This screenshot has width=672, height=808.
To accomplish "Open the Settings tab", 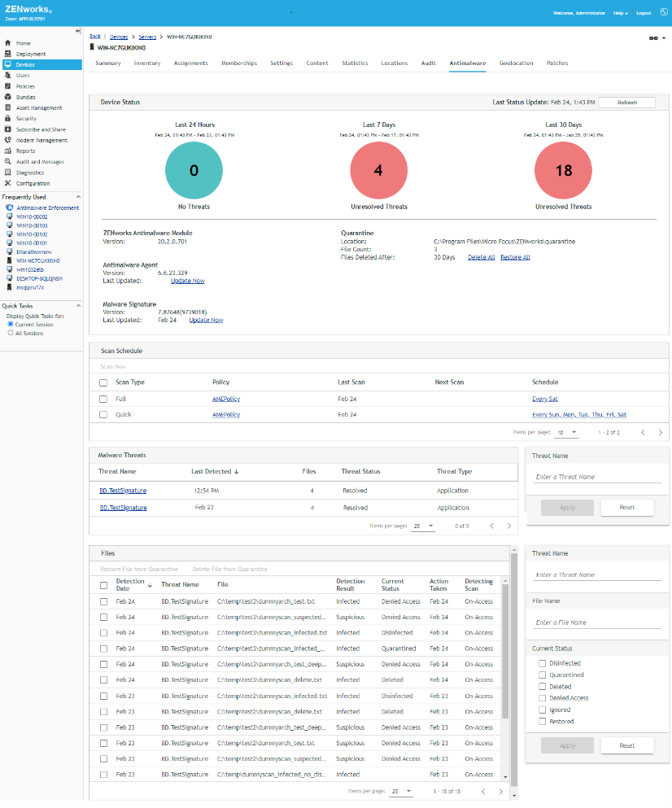I will coord(281,63).
